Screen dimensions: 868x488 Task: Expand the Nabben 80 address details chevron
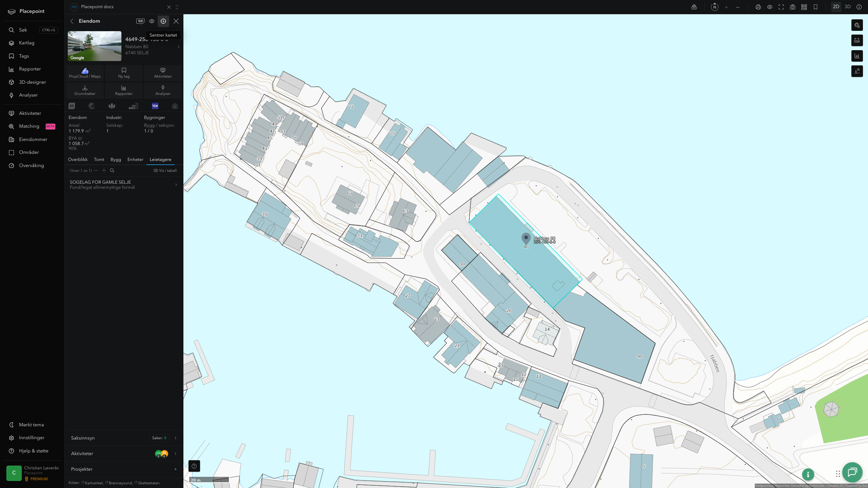(179, 47)
